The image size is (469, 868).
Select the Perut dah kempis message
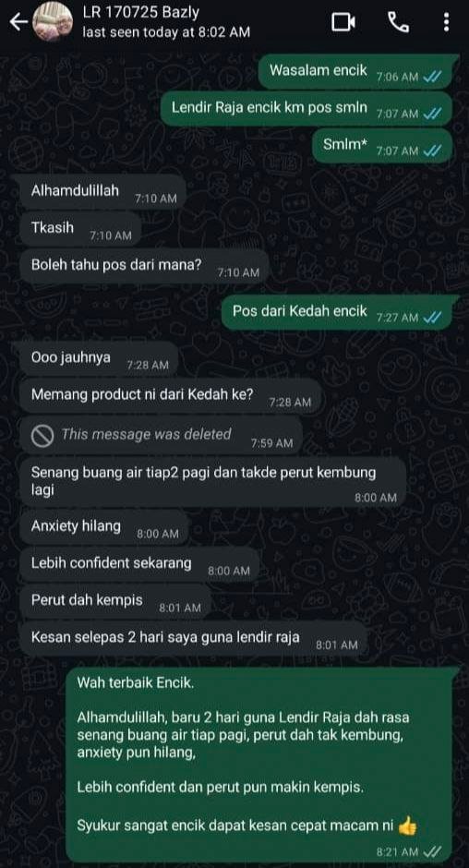[115, 601]
